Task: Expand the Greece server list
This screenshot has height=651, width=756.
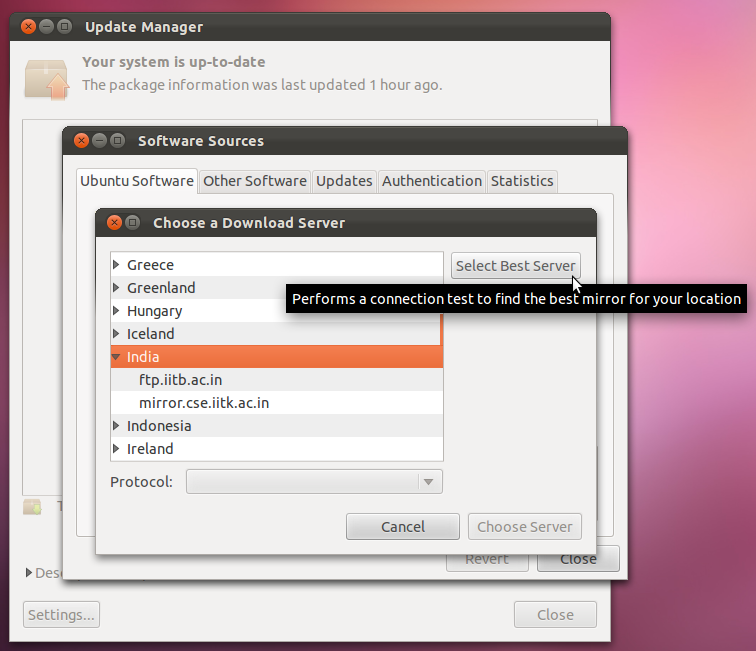Action: (116, 265)
